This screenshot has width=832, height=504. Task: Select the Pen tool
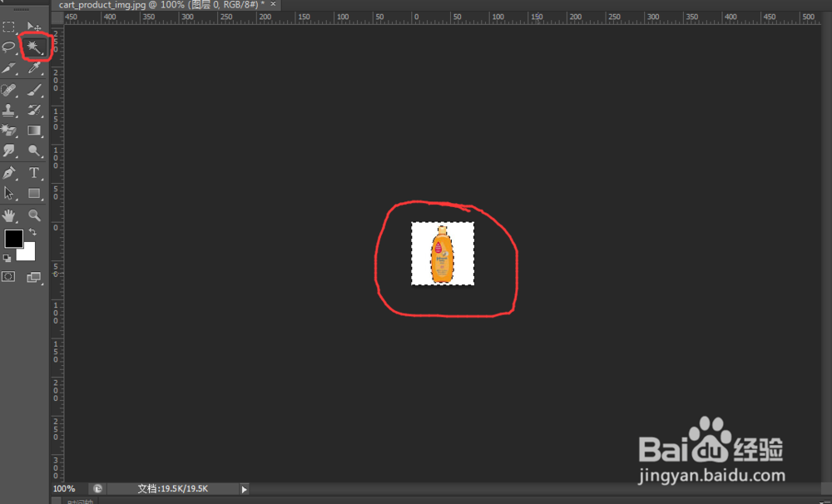tap(9, 173)
